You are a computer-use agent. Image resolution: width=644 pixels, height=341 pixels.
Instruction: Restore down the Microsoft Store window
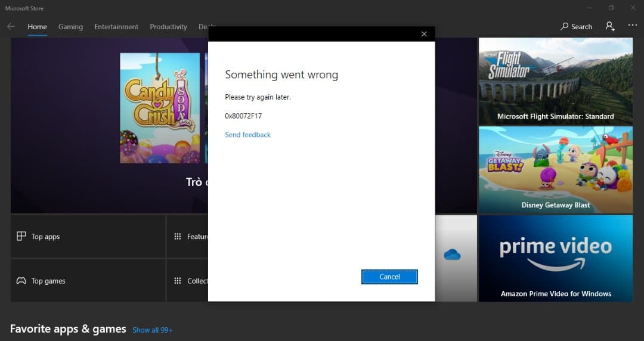611,8
